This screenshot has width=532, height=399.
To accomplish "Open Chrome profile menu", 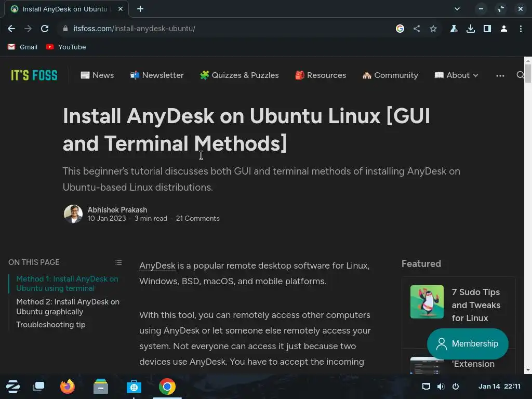I will pos(504,29).
